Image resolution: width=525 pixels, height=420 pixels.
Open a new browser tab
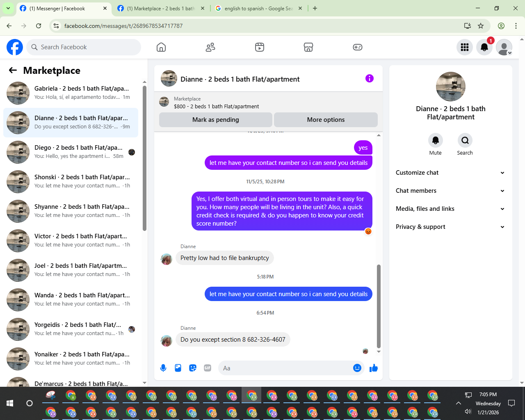click(315, 8)
